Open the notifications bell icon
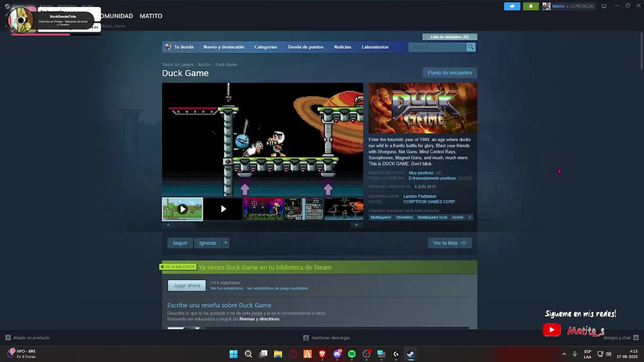Viewport: 644px width, 362px height. point(531,7)
